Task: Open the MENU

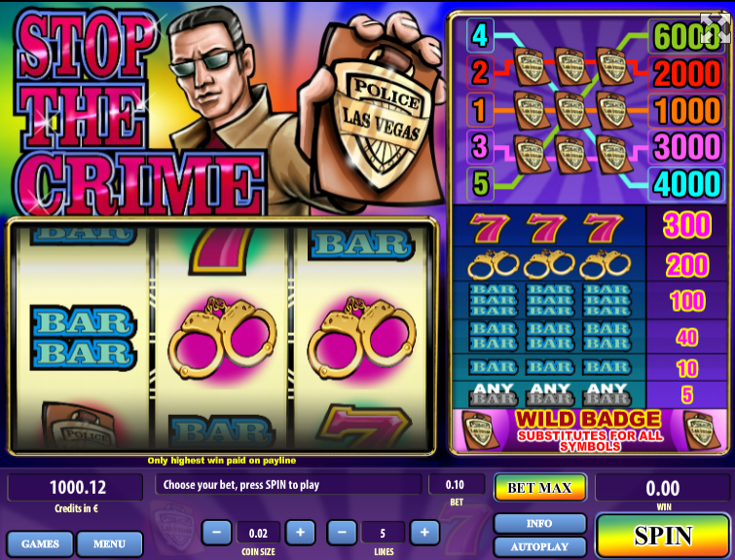Action: pyautogui.click(x=109, y=543)
